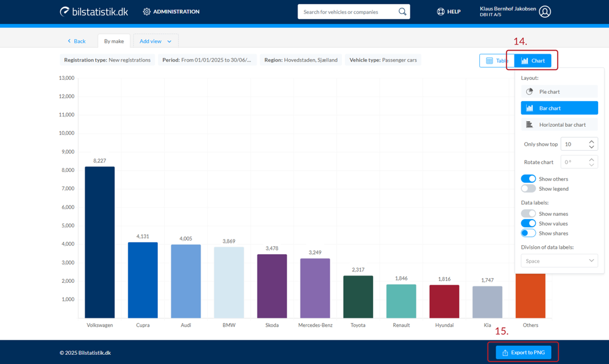
Task: Go Back to the previous page
Action: tap(76, 41)
